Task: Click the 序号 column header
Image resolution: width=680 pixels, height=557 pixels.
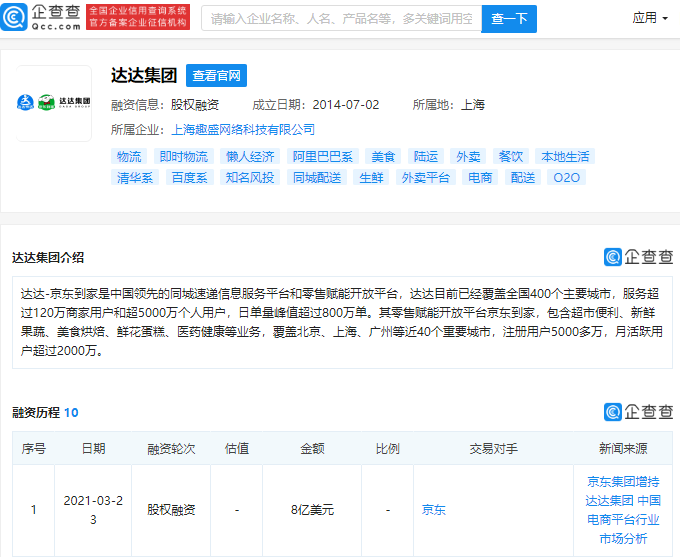Action: tap(33, 448)
